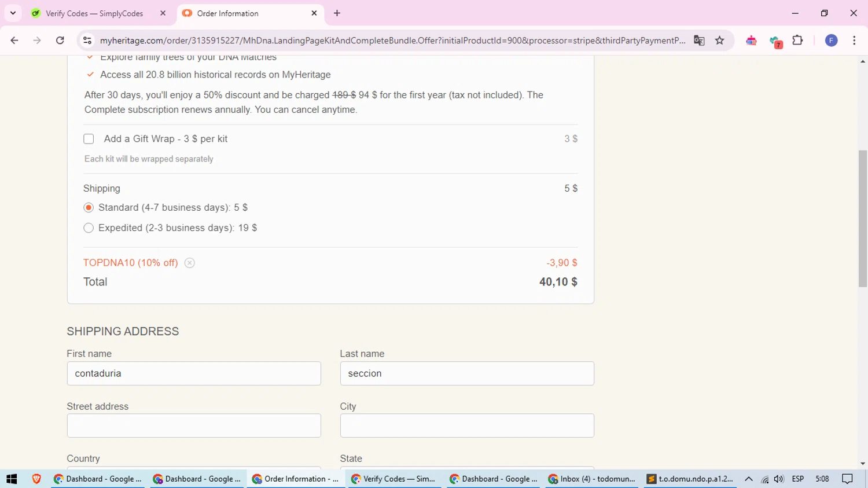Image resolution: width=868 pixels, height=488 pixels.
Task: Click the address bar URL
Action: coord(392,41)
